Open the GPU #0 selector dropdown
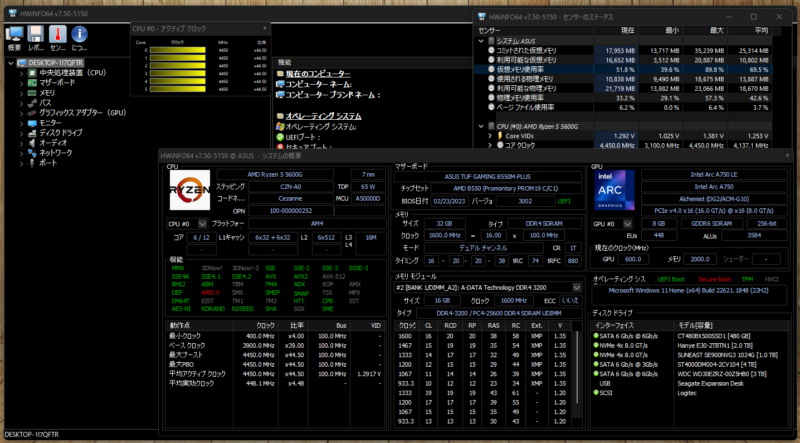This screenshot has height=443, width=800. (627, 224)
